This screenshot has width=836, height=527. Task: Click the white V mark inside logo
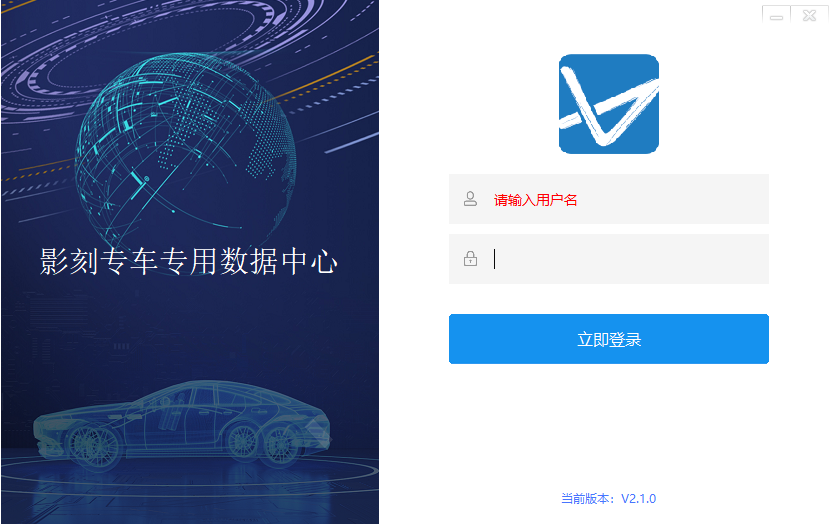pos(608,107)
